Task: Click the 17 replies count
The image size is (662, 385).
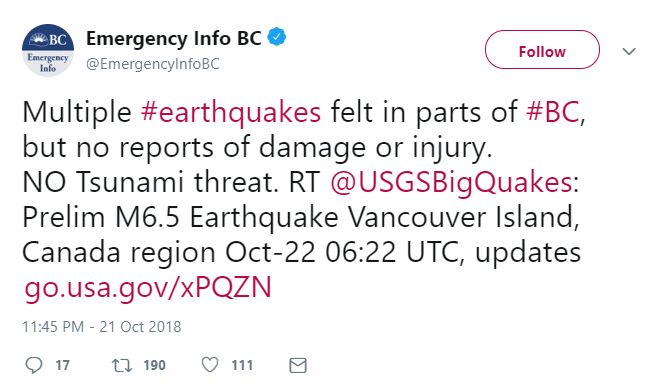Action: [x=62, y=365]
